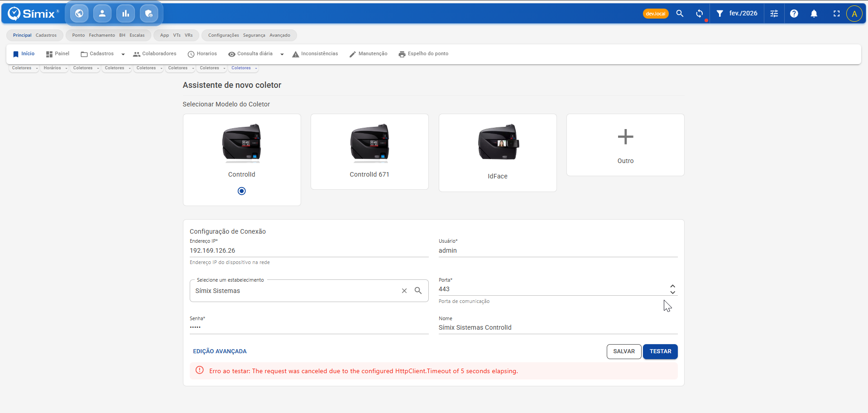This screenshot has width=868, height=413.
Task: Open Horarios clock toolbar item
Action: point(202,54)
